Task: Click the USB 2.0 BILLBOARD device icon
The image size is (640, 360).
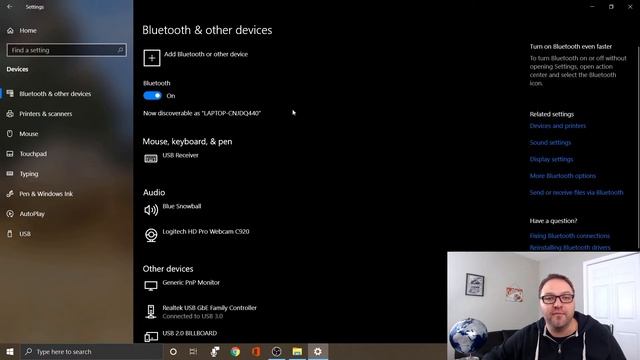Action: (151, 337)
